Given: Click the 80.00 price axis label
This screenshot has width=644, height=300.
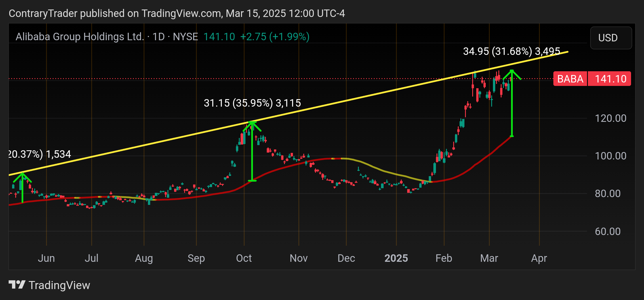Looking at the screenshot, I should click(608, 194).
